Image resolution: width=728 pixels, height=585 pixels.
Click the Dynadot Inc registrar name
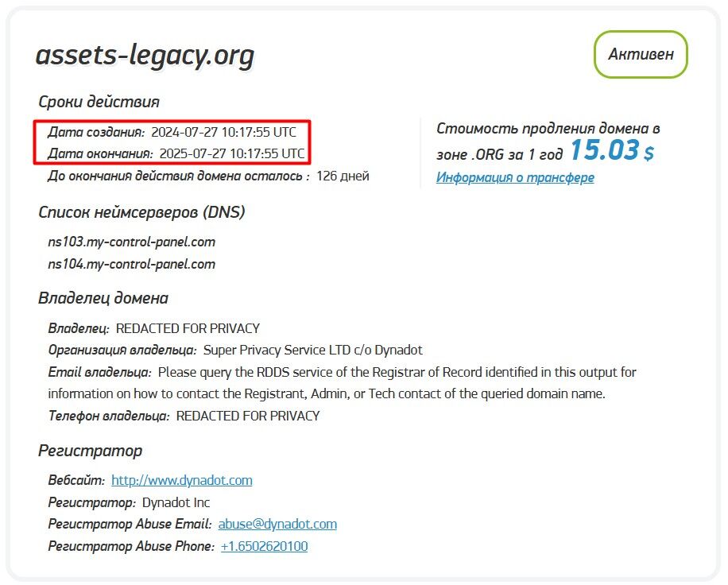coord(176,502)
